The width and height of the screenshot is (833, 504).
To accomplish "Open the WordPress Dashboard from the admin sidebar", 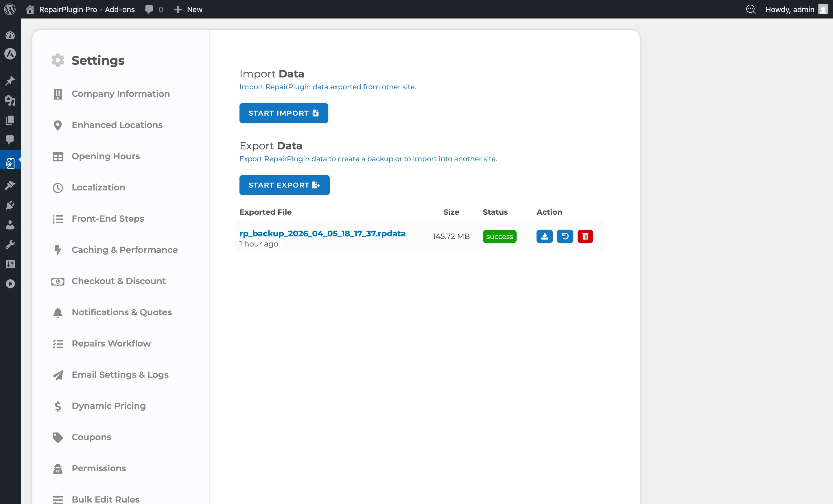I will click(x=10, y=36).
